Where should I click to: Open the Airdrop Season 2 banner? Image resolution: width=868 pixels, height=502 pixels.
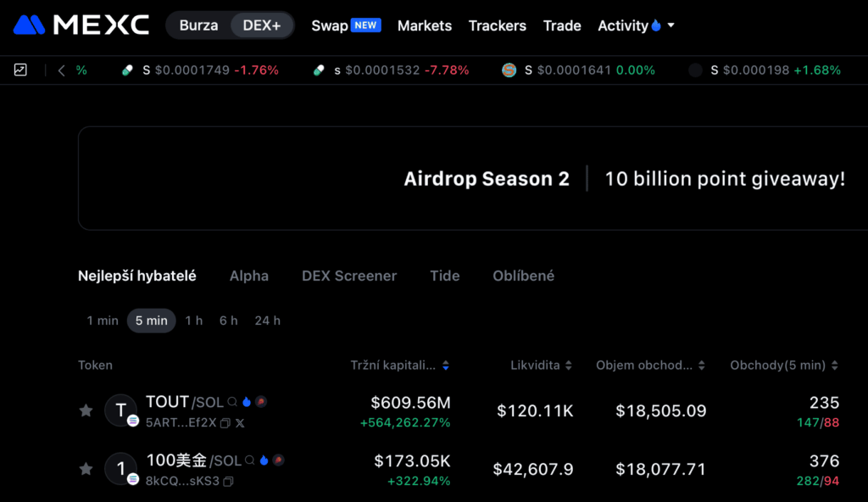(473, 178)
